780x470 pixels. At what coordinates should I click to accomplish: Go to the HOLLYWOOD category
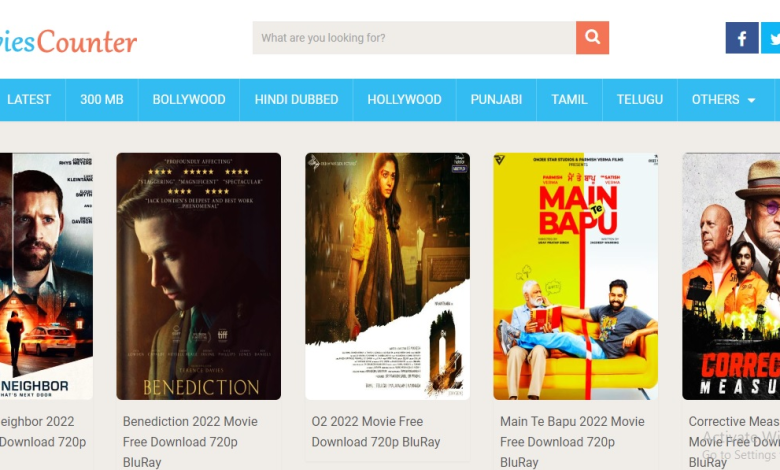tap(404, 99)
